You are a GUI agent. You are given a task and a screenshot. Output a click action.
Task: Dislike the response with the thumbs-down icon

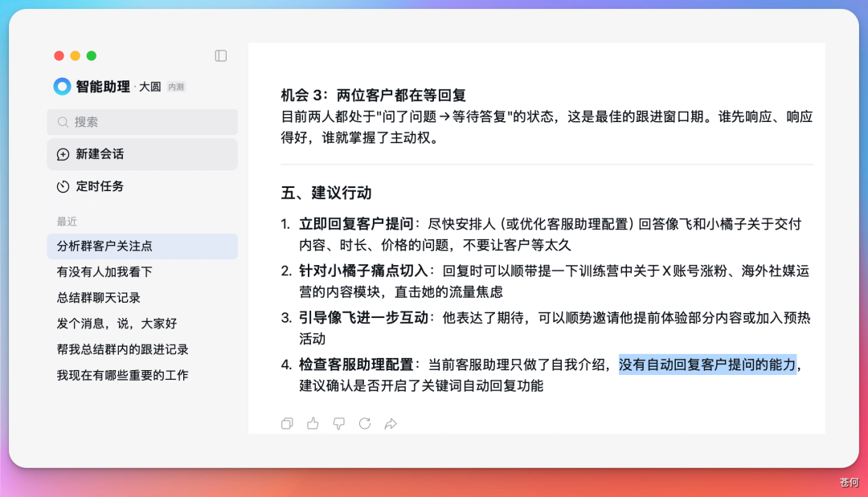click(x=339, y=423)
